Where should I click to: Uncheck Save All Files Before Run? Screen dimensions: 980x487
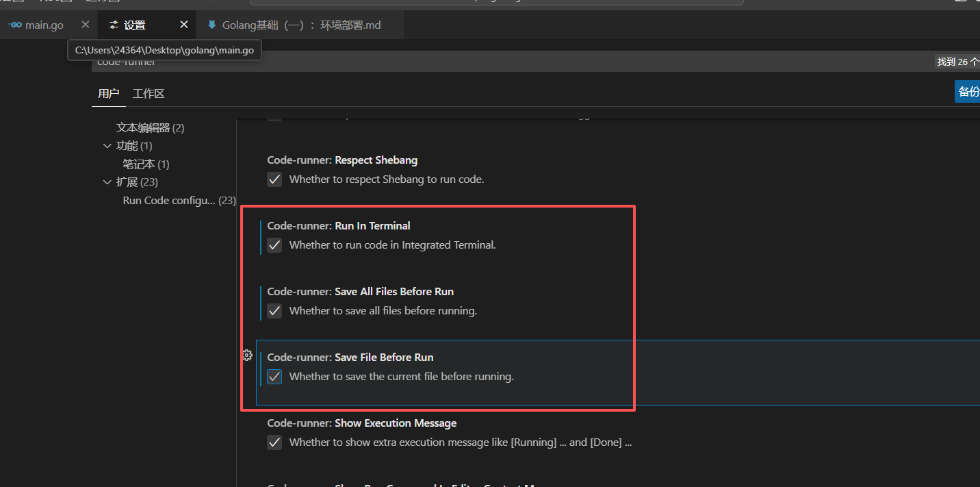click(274, 311)
